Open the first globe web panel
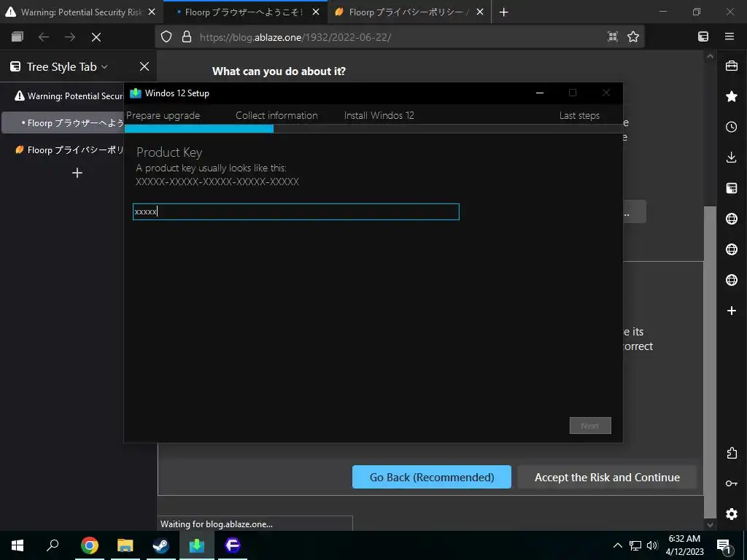This screenshot has height=560, width=747. coord(731,219)
